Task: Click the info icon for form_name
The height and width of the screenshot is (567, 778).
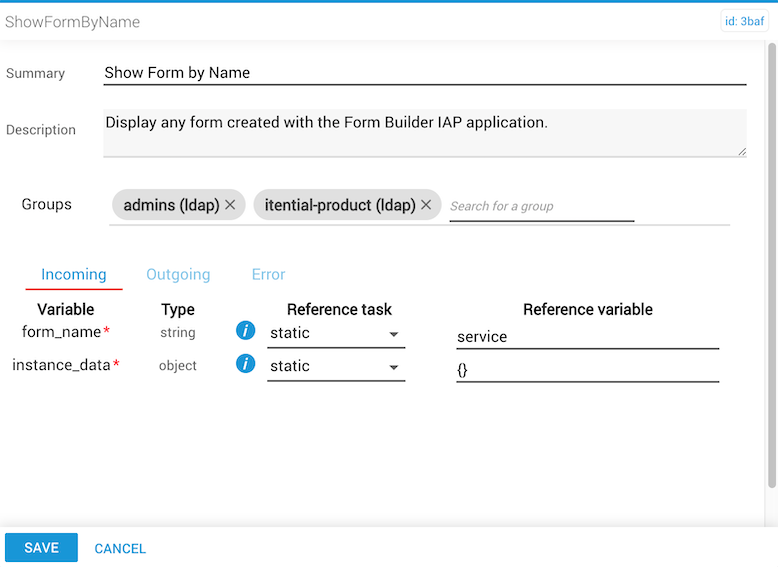Action: [245, 331]
